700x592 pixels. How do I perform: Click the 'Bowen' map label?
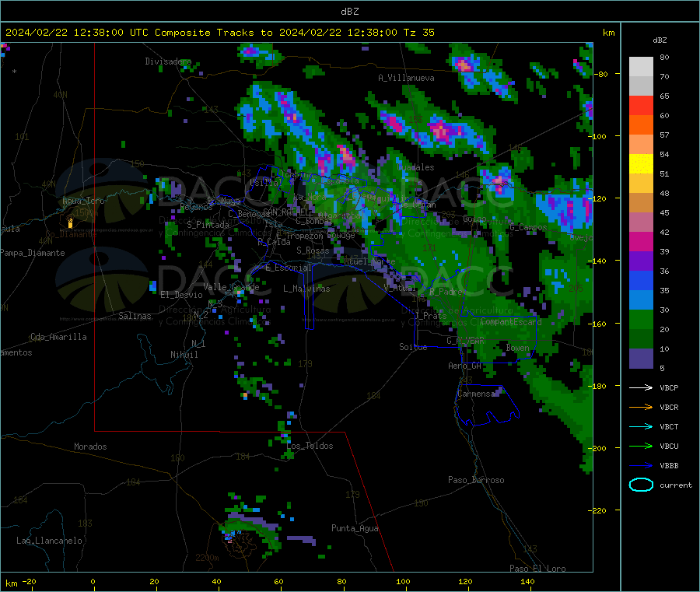pyautogui.click(x=518, y=348)
